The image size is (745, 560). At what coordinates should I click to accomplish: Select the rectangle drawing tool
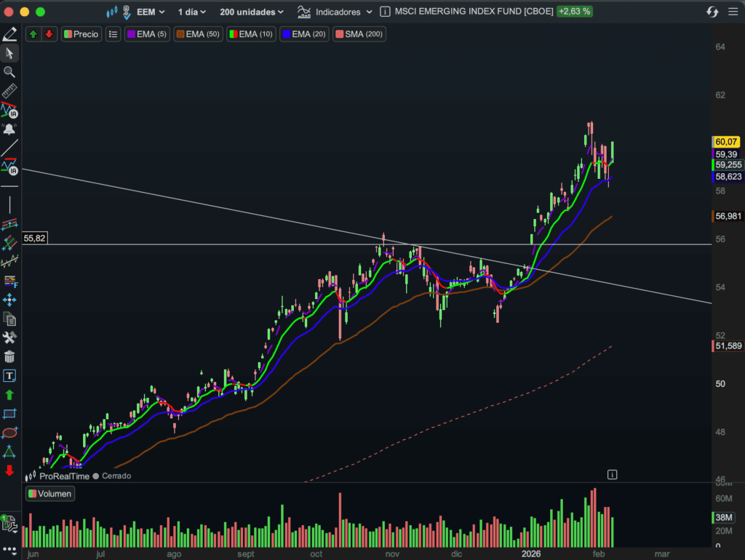click(9, 414)
